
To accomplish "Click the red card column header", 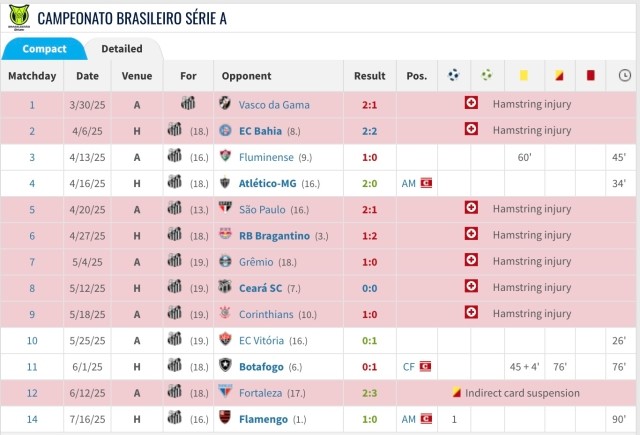I will 590,75.
